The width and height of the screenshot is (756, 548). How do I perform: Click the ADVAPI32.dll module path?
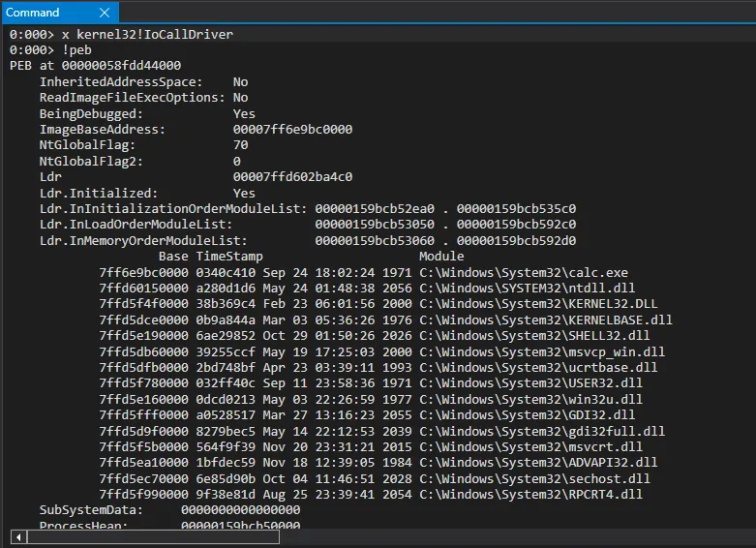tap(538, 462)
